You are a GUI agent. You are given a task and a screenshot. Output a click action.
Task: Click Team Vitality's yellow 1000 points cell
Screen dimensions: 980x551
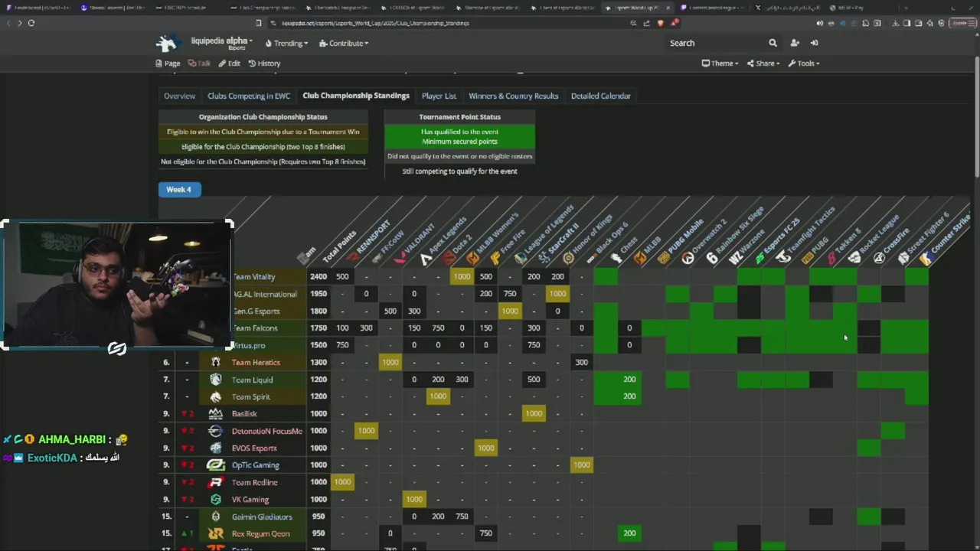462,277
